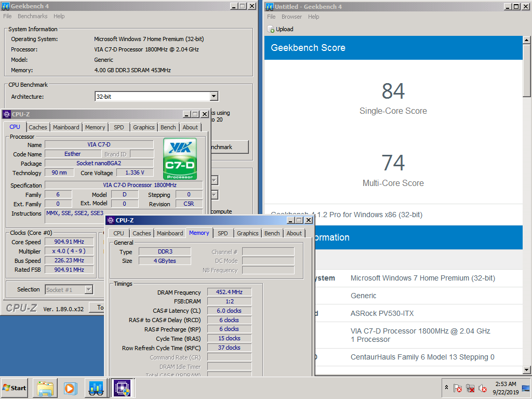Viewport: 532px width, 399px height.
Task: Click the Untitled - Geekbench 4 title icon
Action: 270,6
